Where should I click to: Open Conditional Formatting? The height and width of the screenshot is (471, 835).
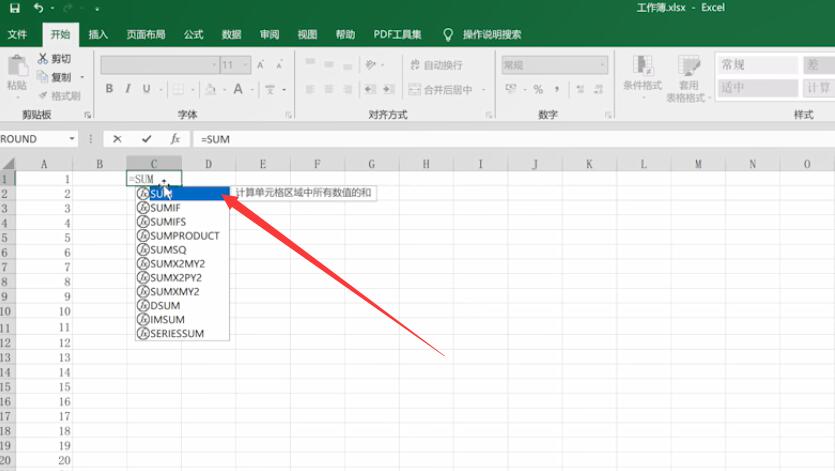tap(643, 75)
